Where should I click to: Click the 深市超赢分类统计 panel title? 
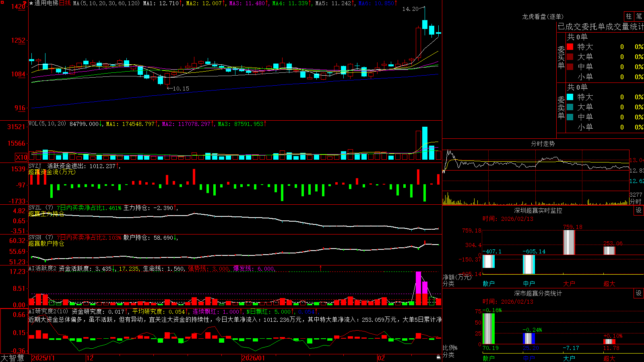[538, 293]
